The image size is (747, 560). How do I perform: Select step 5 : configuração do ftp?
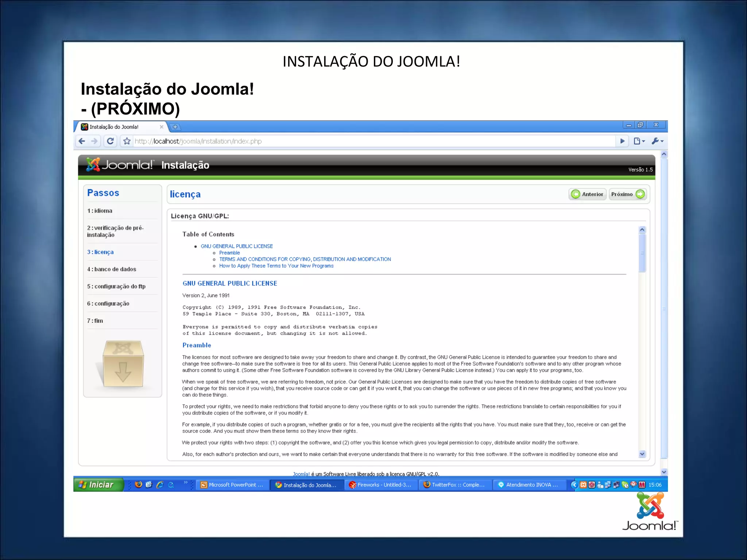coord(116,286)
